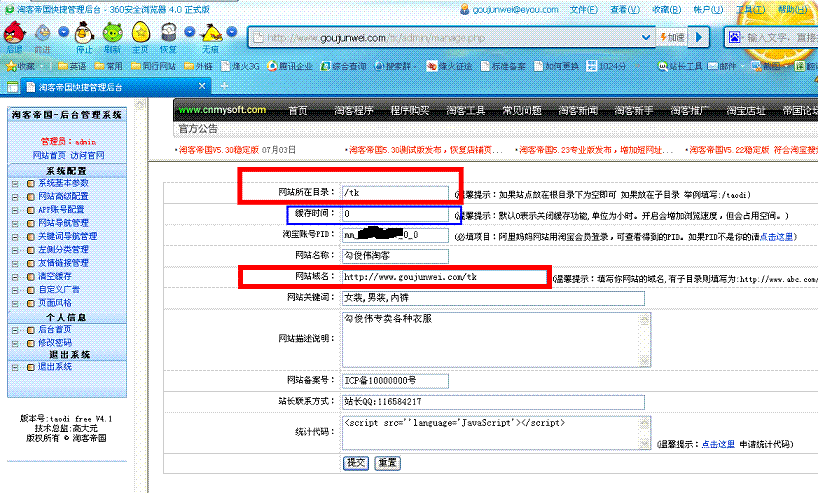The width and height of the screenshot is (818, 493).
Task: Collapse tree node beside 网站高级配置
Action: pyautogui.click(x=15, y=197)
